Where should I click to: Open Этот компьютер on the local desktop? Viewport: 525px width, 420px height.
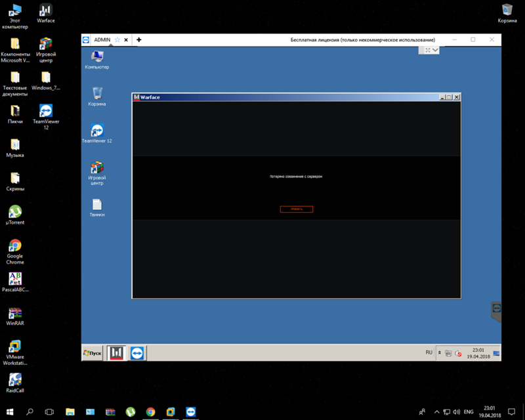coord(15,16)
